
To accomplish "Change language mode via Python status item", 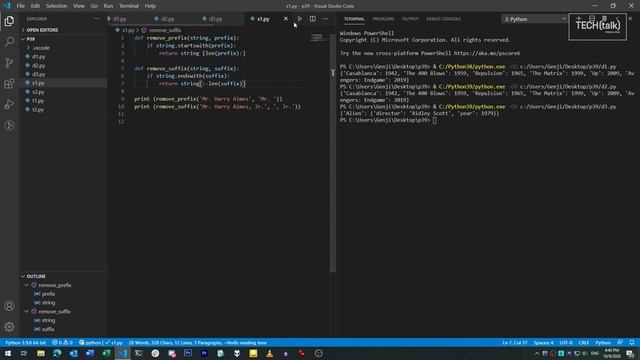I will pyautogui.click(x=603, y=342).
